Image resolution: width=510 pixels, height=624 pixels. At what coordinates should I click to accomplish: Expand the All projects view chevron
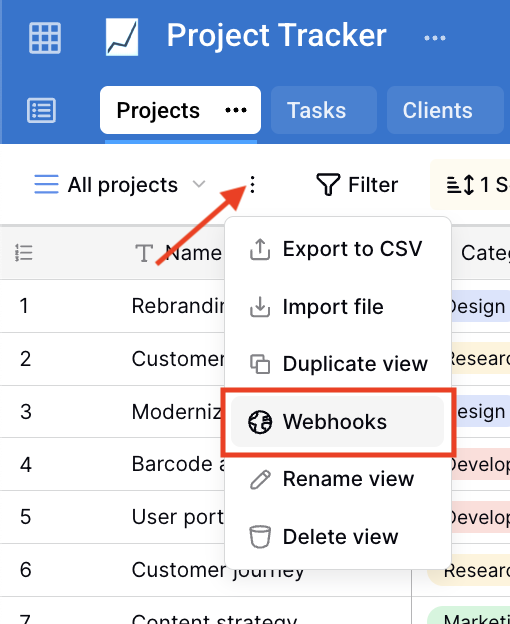coord(199,185)
